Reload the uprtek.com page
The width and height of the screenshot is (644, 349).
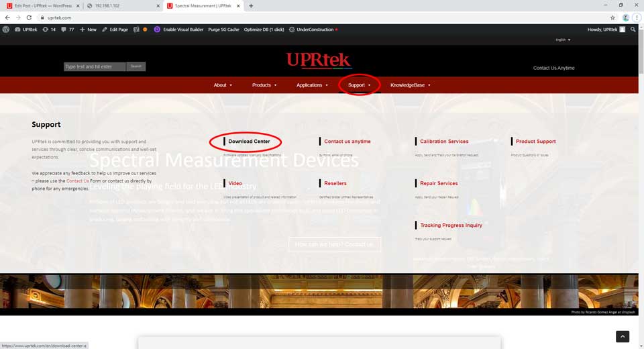tap(29, 17)
